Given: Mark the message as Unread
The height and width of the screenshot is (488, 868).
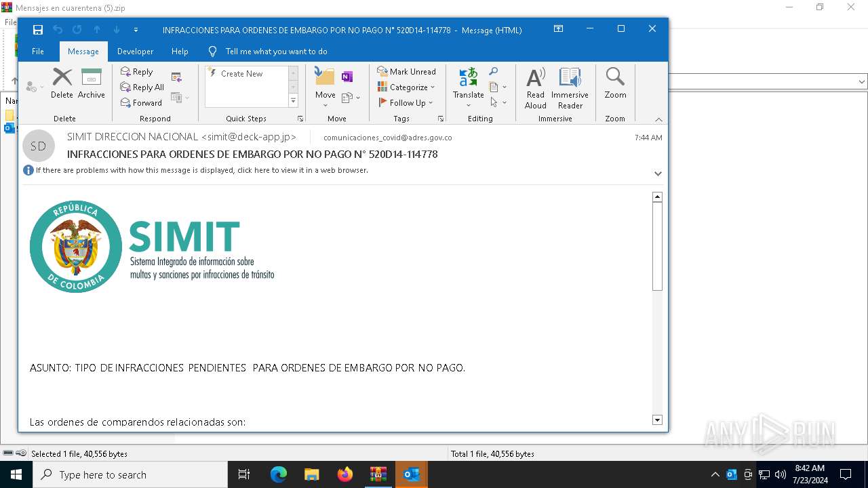Looking at the screenshot, I should 407,72.
